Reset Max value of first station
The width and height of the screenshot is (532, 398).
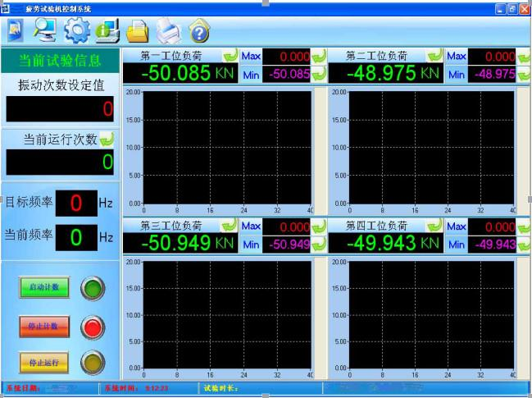point(319,56)
